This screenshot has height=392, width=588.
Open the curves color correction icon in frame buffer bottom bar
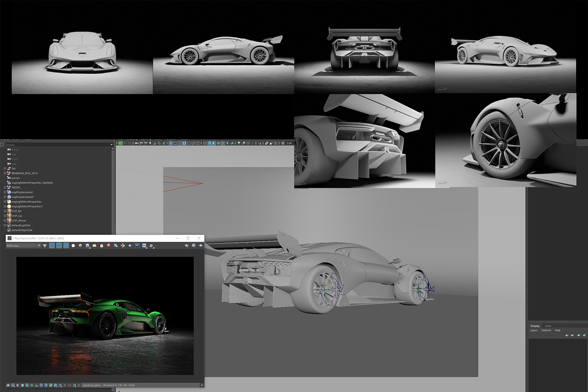coord(41,384)
